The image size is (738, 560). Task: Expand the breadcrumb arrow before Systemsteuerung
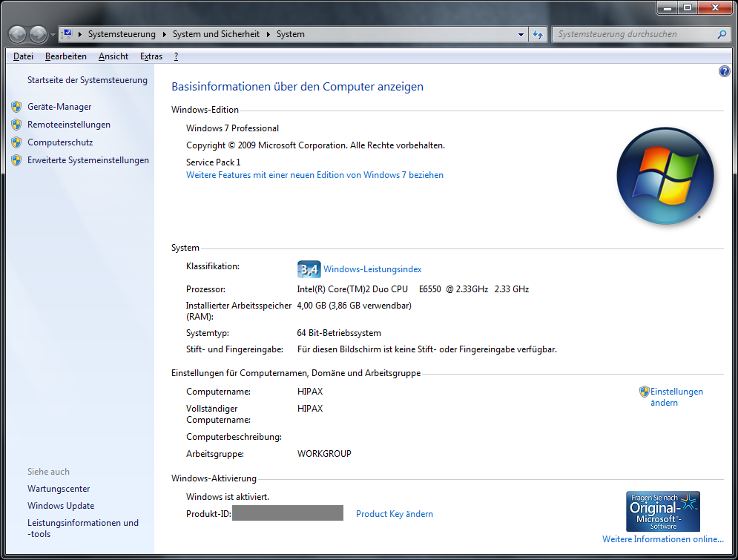pyautogui.click(x=80, y=34)
